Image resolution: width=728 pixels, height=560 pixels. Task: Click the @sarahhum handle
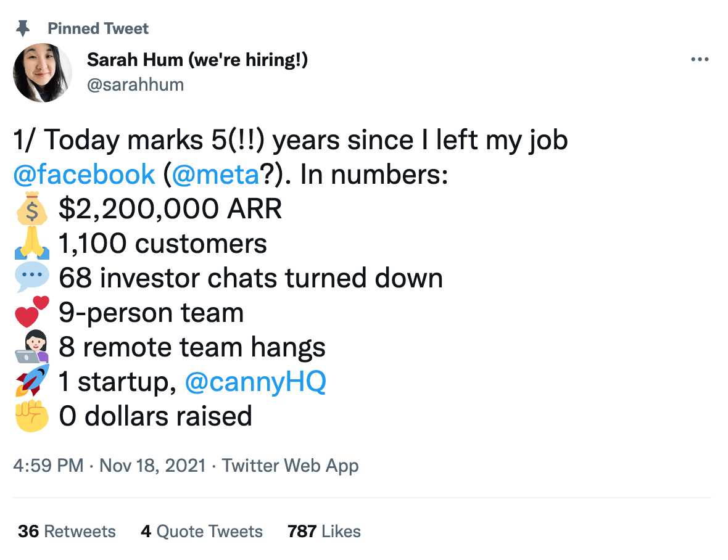pos(136,84)
